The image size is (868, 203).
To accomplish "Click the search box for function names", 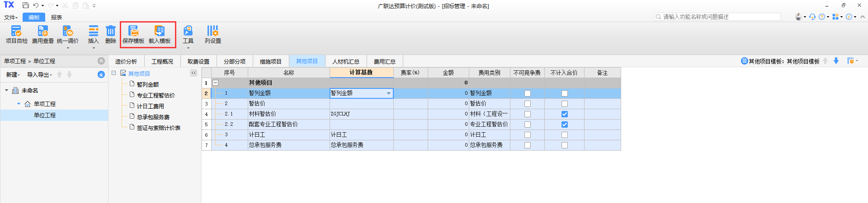I will [719, 17].
